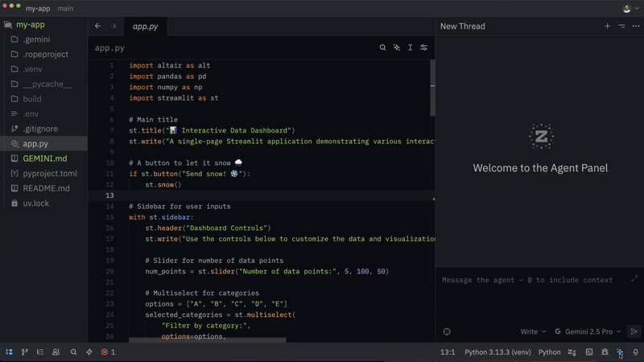Click the app.py breadcrumb label
This screenshot has width=644, height=362.
coord(109,48)
